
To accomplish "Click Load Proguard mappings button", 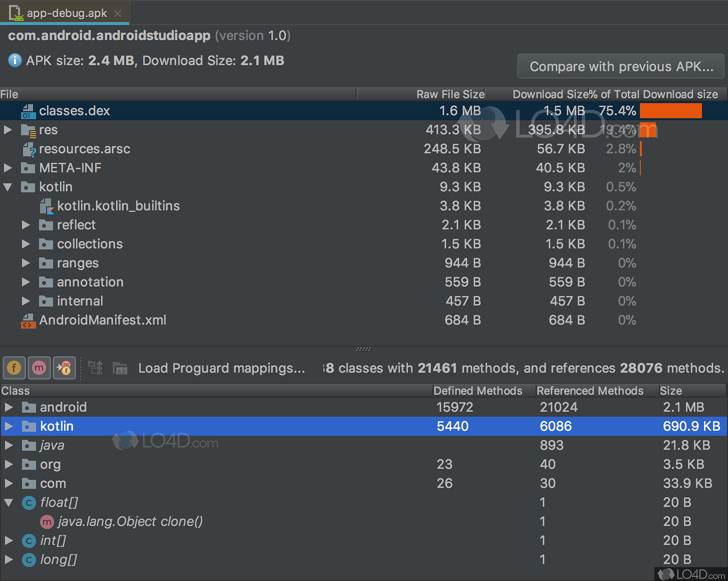I will point(221,368).
